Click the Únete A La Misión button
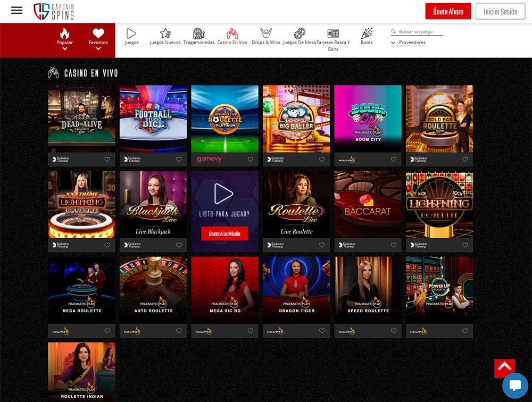The height and width of the screenshot is (402, 532). point(225,233)
